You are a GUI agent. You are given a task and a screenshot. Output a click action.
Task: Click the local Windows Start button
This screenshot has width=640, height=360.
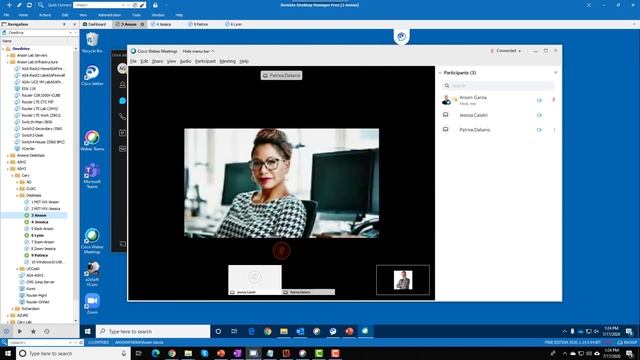tap(8, 353)
